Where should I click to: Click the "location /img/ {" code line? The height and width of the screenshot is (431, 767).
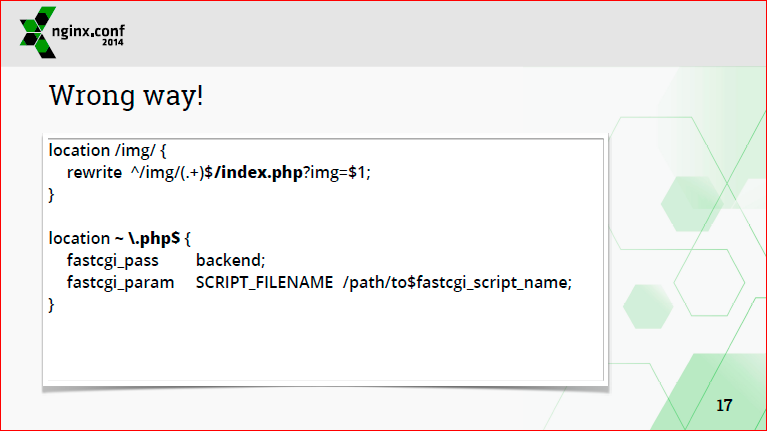pyautogui.click(x=107, y=151)
